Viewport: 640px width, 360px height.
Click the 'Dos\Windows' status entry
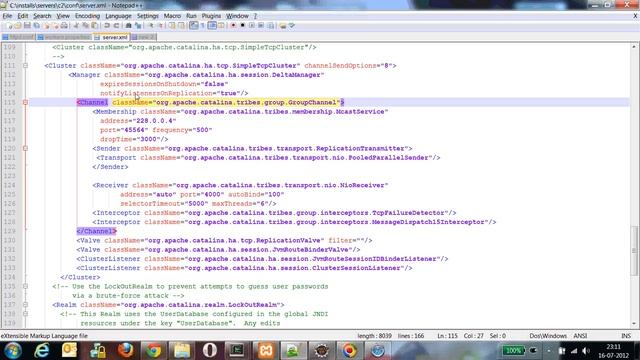click(x=548, y=336)
